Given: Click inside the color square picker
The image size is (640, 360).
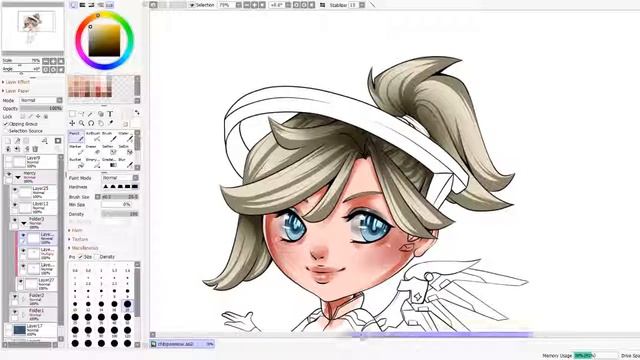Looking at the screenshot, I should [104, 40].
